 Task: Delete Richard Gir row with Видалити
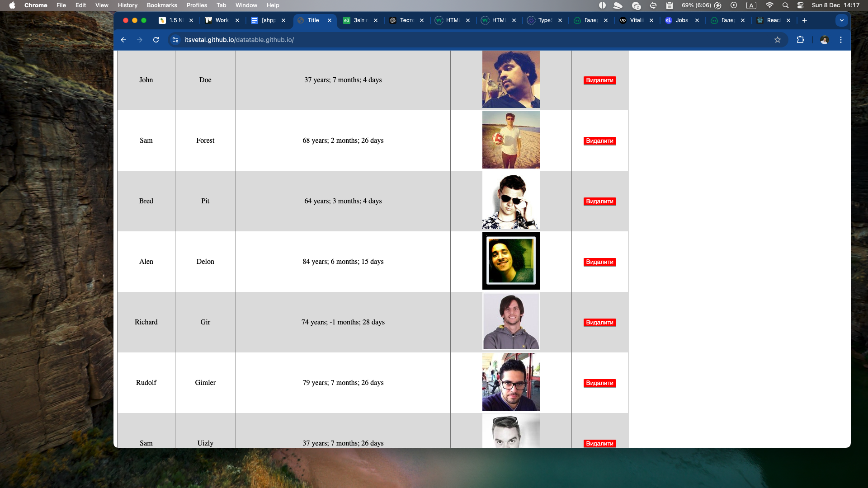coord(599,323)
